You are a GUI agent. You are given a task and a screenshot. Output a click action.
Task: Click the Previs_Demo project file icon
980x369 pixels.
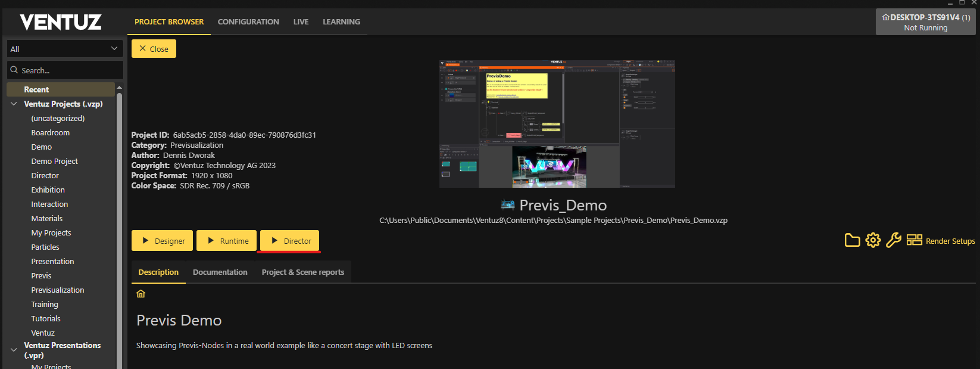(508, 205)
